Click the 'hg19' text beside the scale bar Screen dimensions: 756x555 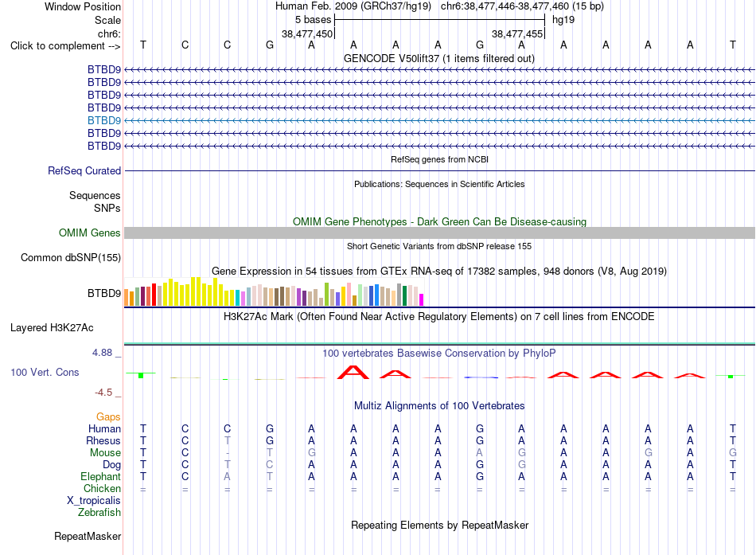tap(563, 20)
